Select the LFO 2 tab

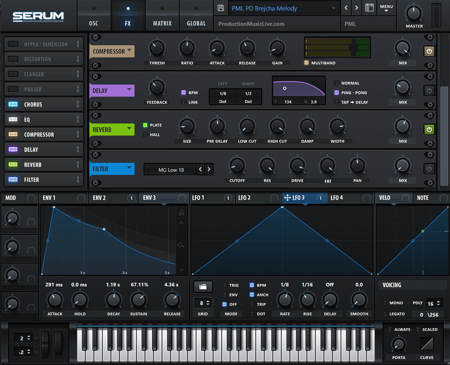pyautogui.click(x=258, y=198)
